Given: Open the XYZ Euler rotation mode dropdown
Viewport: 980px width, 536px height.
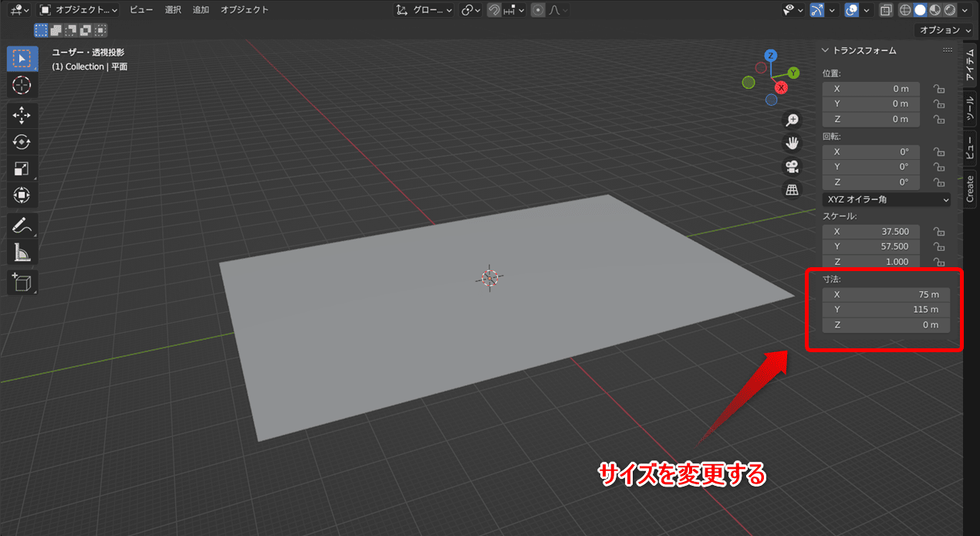Looking at the screenshot, I should [887, 199].
